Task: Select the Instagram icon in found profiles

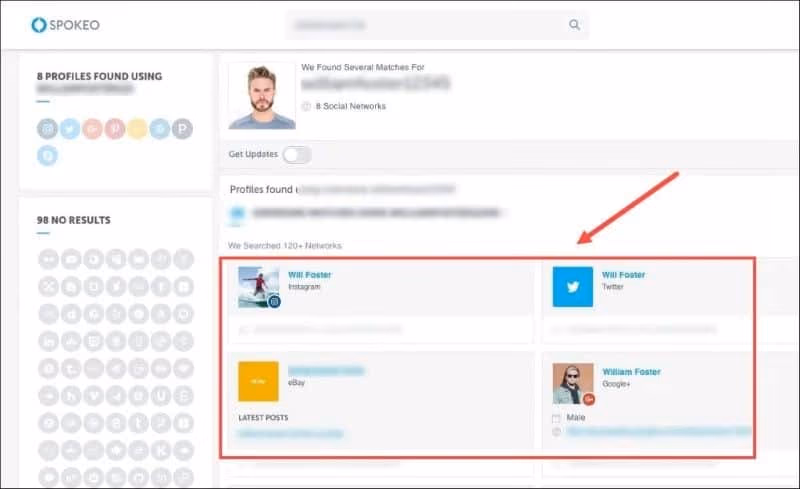Action: (x=47, y=129)
